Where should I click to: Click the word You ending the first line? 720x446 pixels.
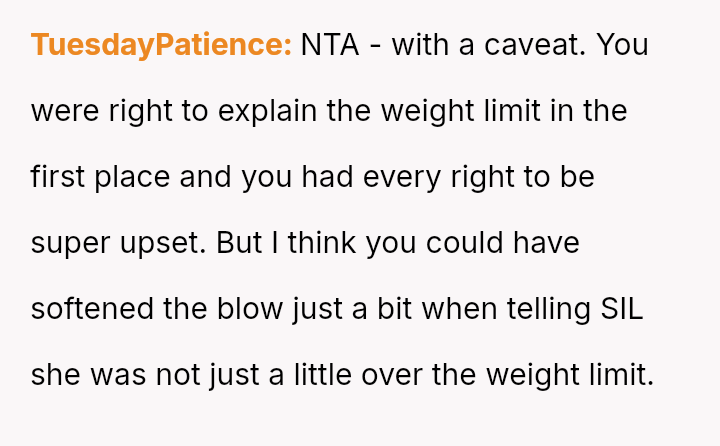[x=622, y=45]
